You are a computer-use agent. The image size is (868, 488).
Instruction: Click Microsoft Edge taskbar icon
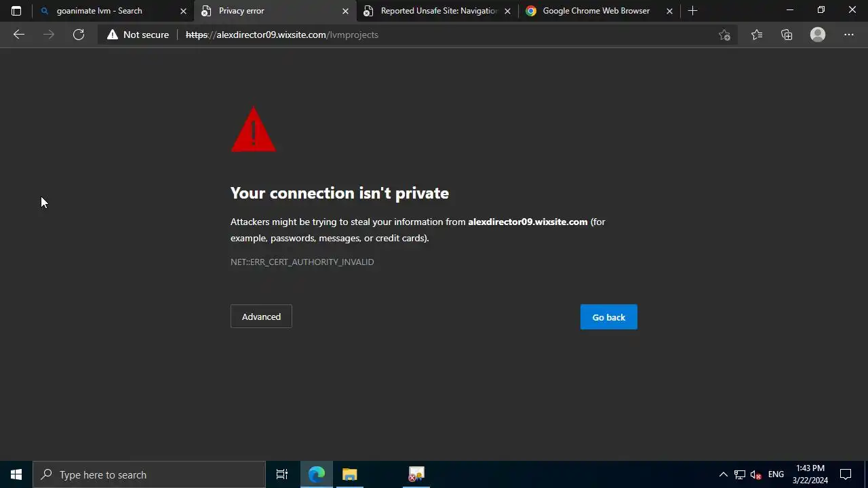317,474
